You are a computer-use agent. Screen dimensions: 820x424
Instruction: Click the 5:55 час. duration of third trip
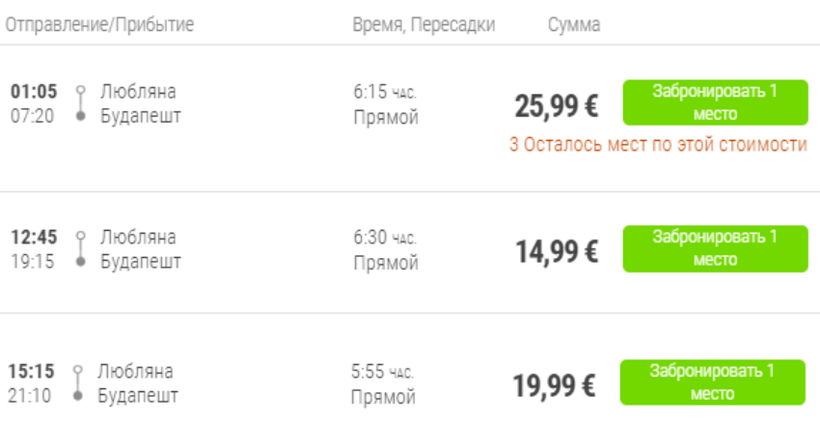[x=383, y=372]
